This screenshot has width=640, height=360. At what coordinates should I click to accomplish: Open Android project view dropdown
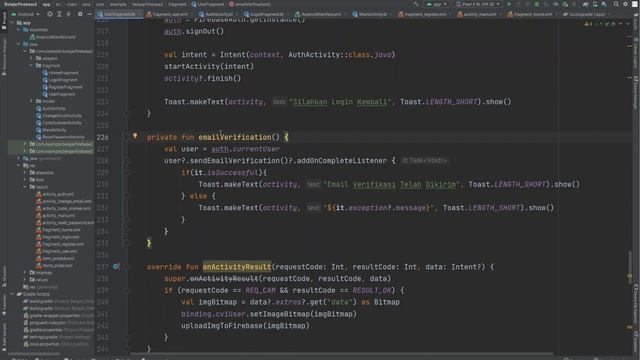(x=25, y=14)
